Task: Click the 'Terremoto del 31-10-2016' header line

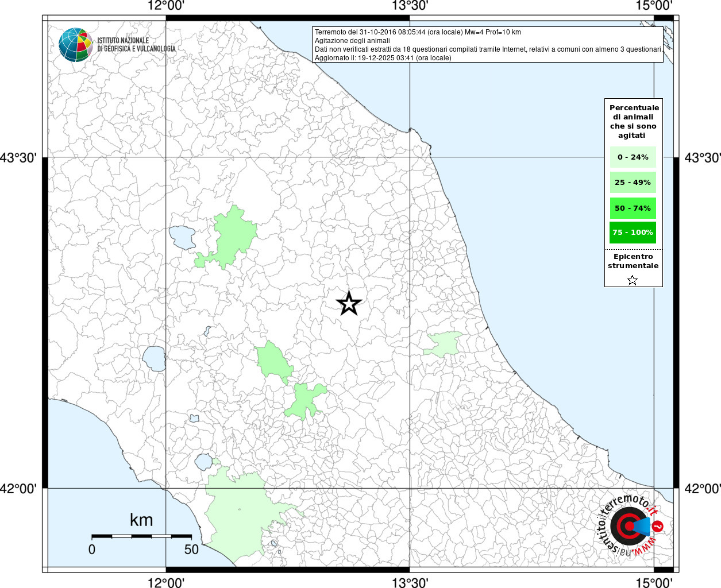Action: pyautogui.click(x=418, y=32)
